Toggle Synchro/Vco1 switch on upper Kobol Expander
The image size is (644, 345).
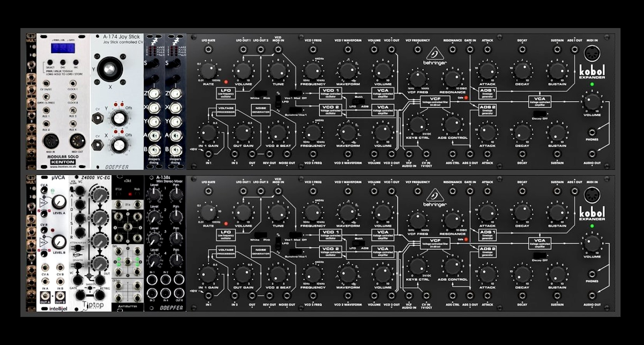coord(296,110)
